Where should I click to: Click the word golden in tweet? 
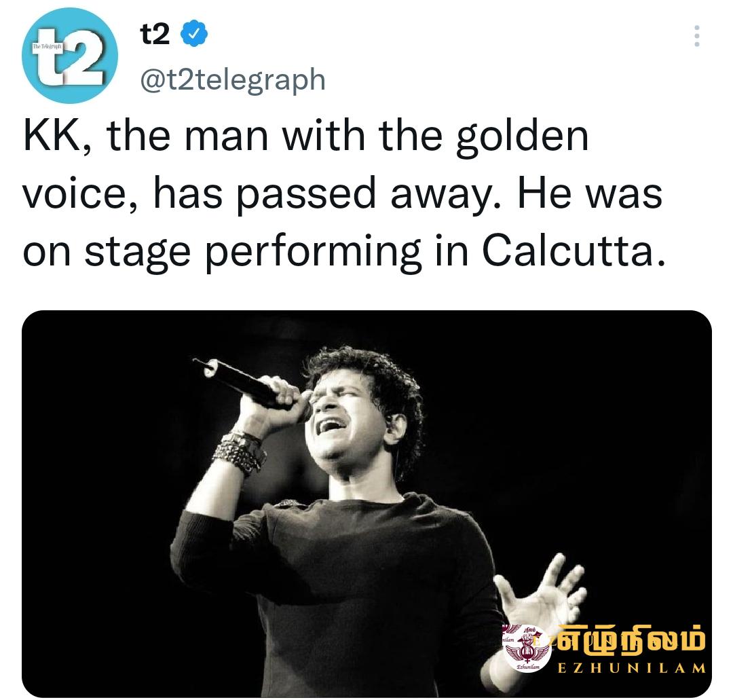tap(522, 137)
